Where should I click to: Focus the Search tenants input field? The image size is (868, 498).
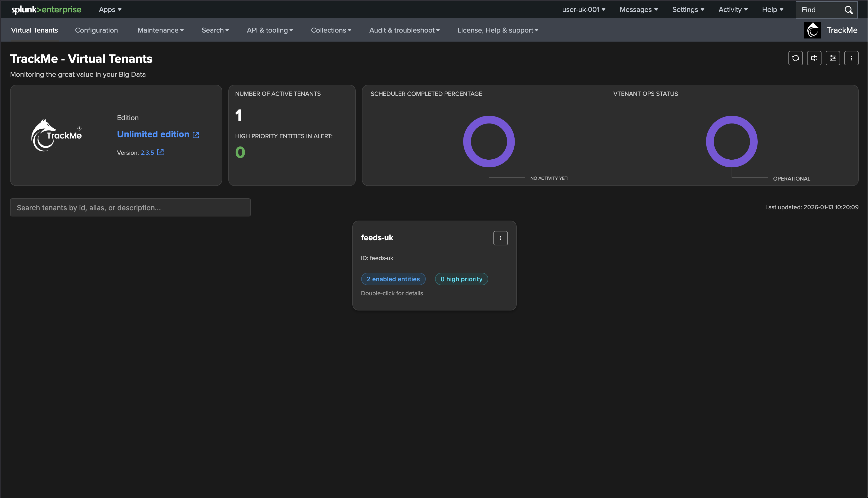click(130, 208)
